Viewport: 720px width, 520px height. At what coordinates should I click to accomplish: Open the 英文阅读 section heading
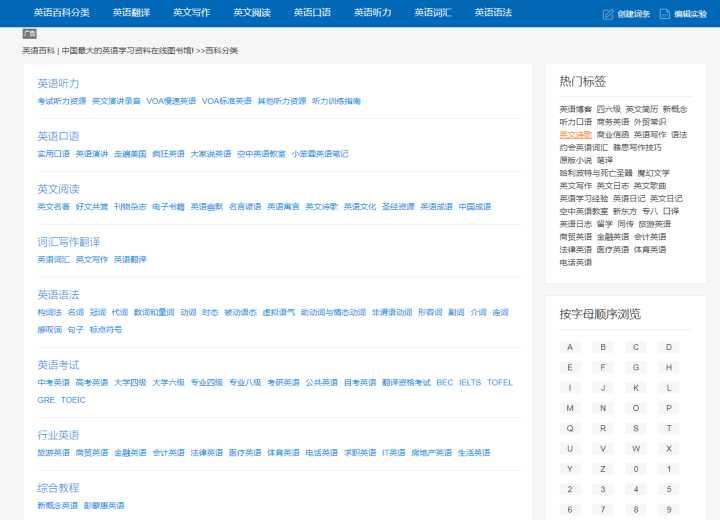pos(58,189)
